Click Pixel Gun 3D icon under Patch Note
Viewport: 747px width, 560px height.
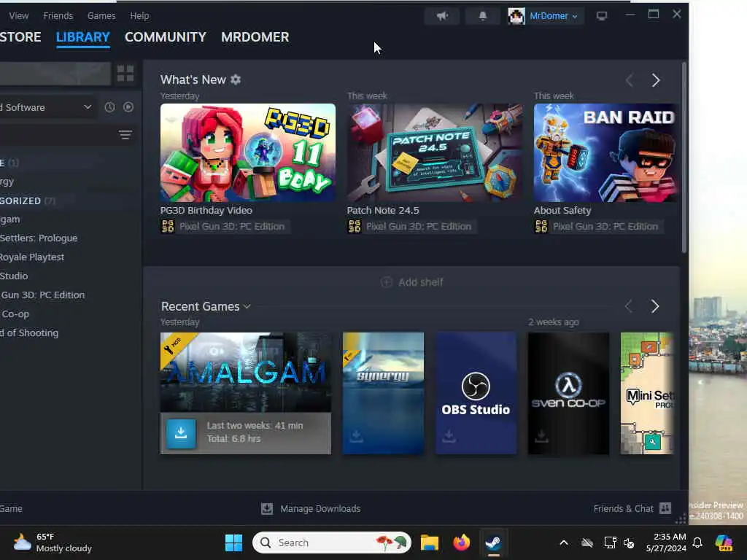coord(355,226)
